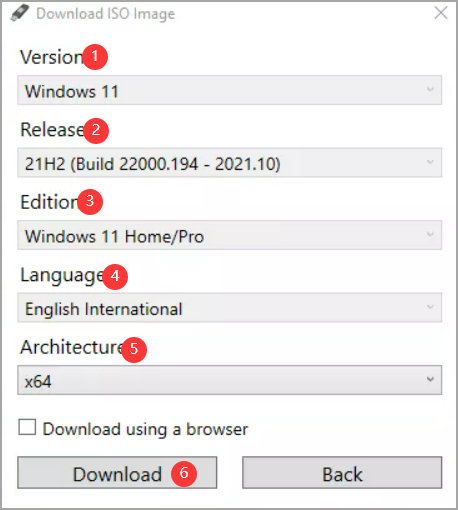
Task: Open the Release dropdown showing 21H2 build
Action: coord(230,163)
